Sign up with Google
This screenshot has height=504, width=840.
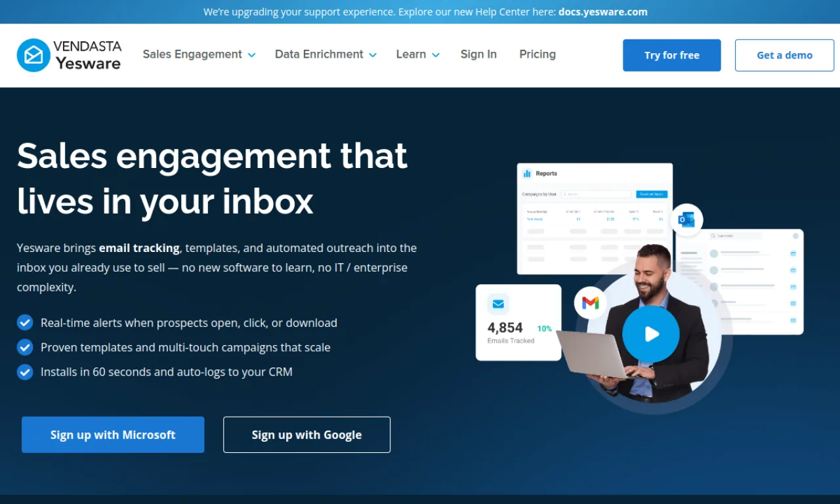click(306, 434)
